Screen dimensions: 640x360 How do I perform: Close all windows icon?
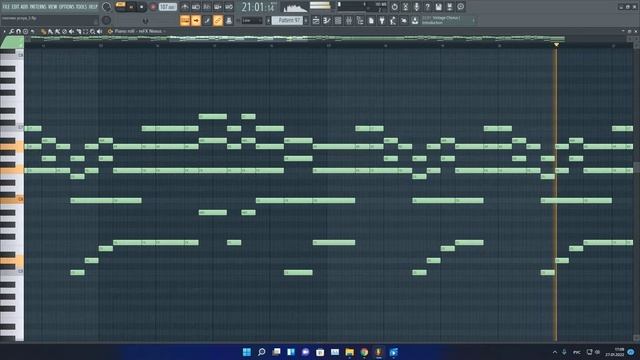point(404,20)
